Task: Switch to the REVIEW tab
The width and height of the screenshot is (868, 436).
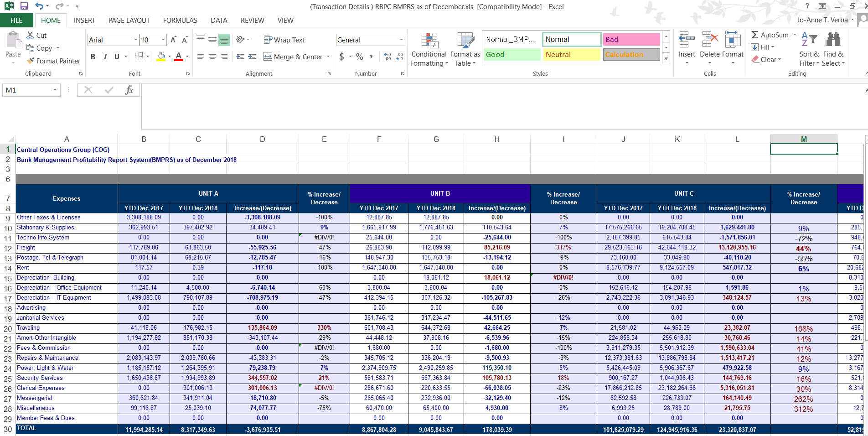Action: [x=252, y=20]
